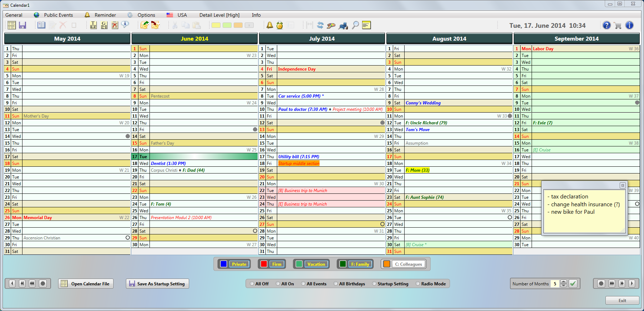The image size is (644, 311).
Task: Go forward with the double right arrow button
Action: click(x=622, y=284)
